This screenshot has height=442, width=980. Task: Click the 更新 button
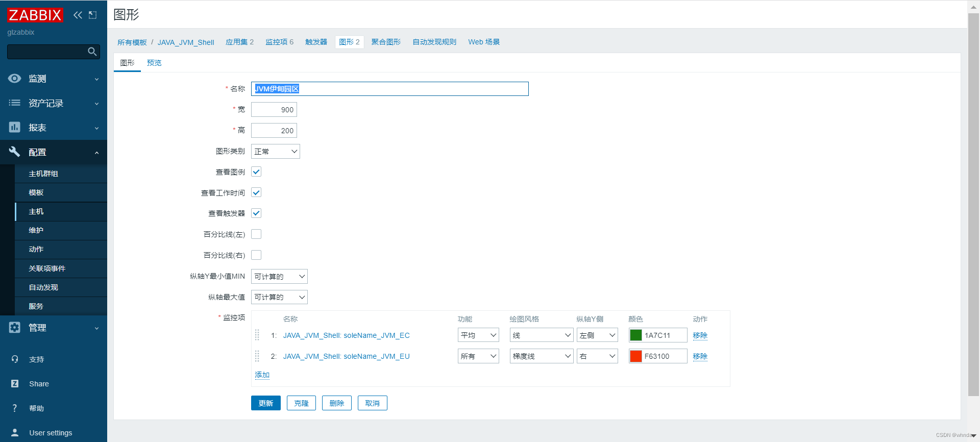pos(266,403)
